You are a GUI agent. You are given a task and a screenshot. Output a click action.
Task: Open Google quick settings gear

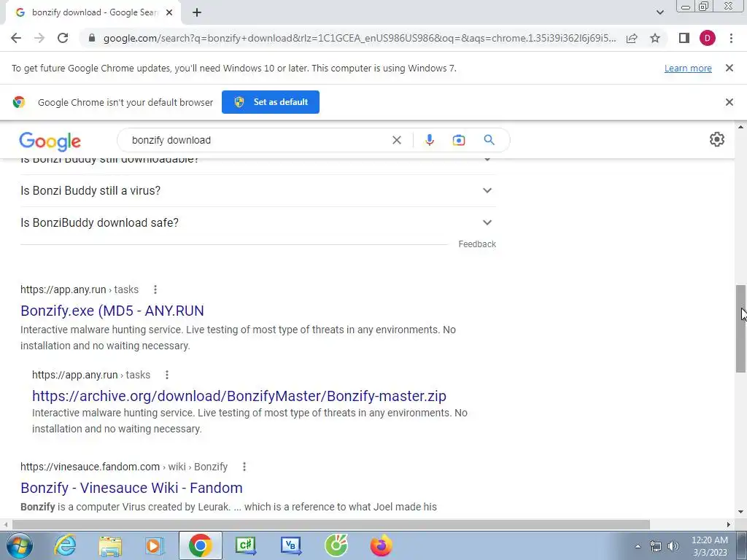point(717,139)
